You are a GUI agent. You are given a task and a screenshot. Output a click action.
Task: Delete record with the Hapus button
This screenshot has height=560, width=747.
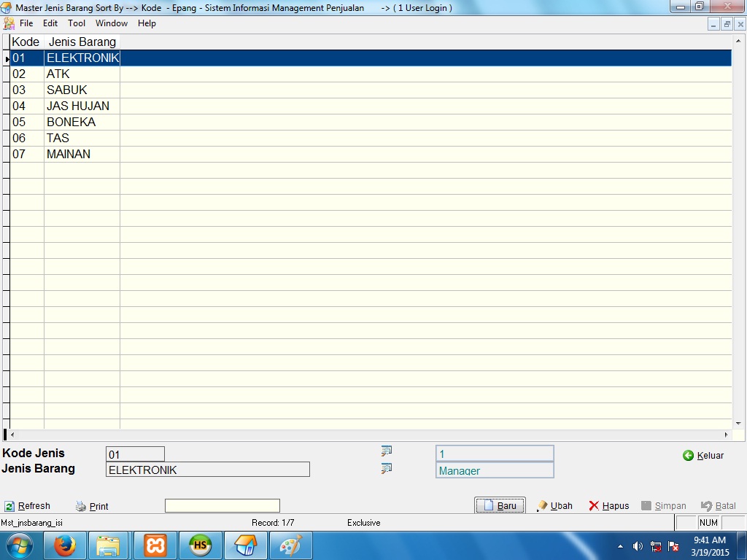click(609, 506)
